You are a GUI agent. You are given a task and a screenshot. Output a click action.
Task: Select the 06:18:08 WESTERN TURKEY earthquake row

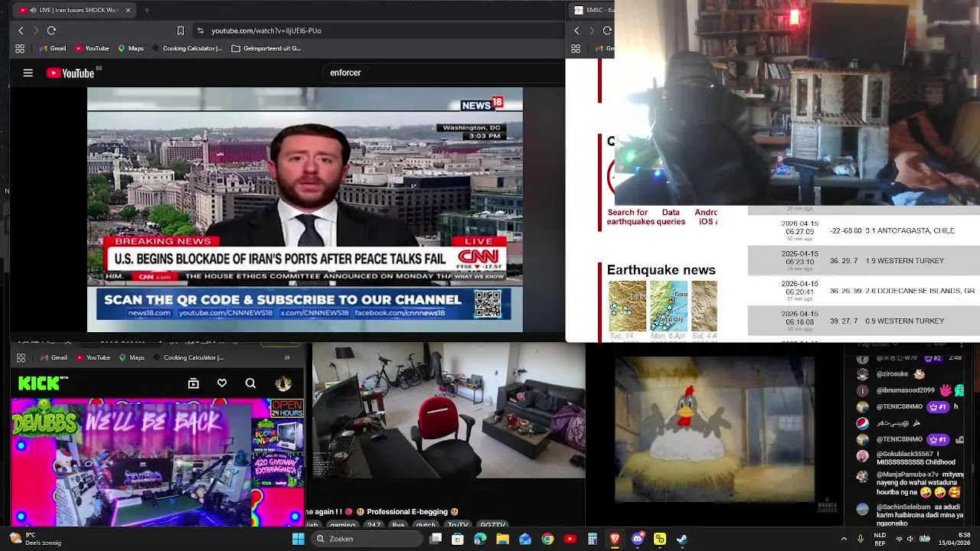coord(864,321)
